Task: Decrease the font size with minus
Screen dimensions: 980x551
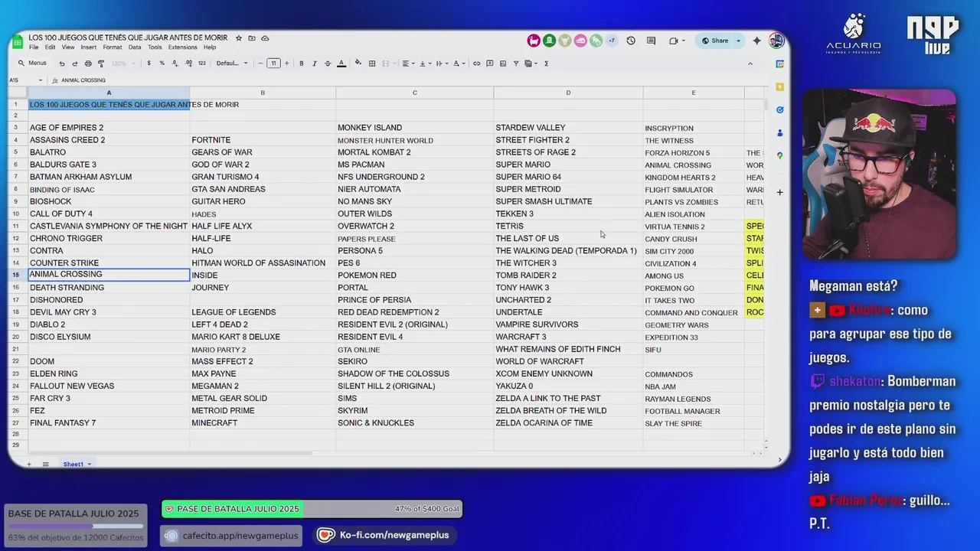Action: tap(260, 64)
